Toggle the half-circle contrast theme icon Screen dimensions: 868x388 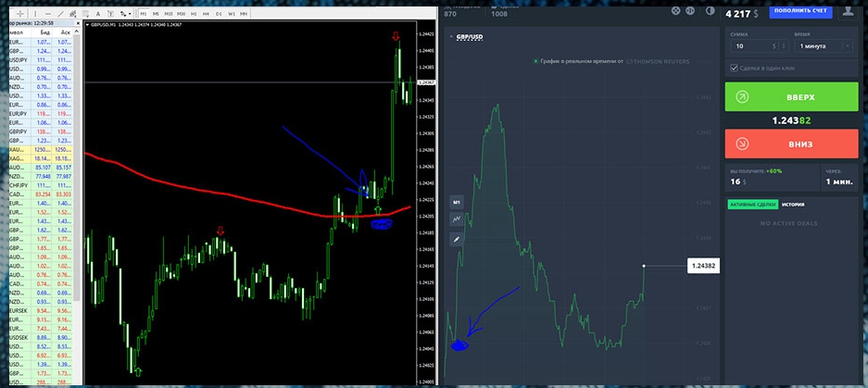point(711,10)
